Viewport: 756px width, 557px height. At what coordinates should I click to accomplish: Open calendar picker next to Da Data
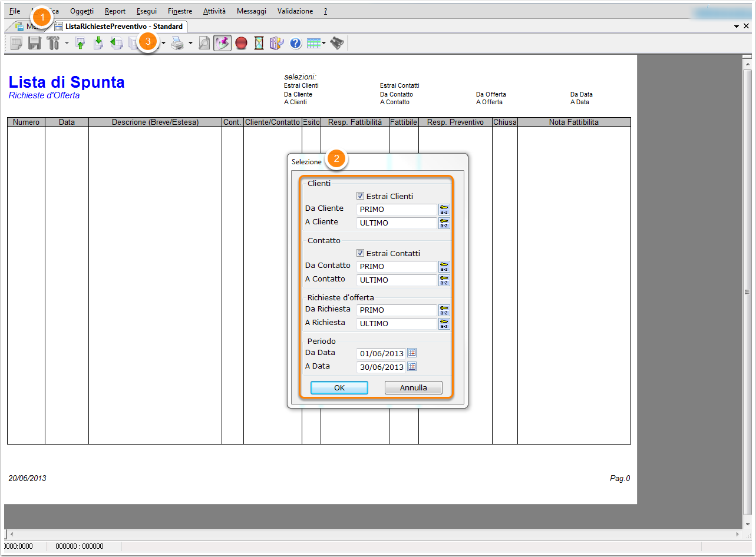tap(412, 353)
